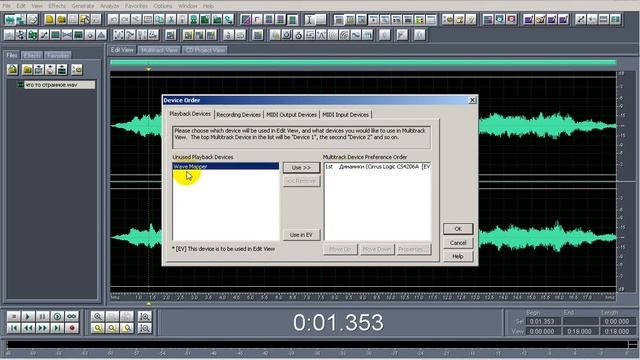Switch to the MIDI Output Devices tab
The image size is (640, 360).
(x=291, y=115)
